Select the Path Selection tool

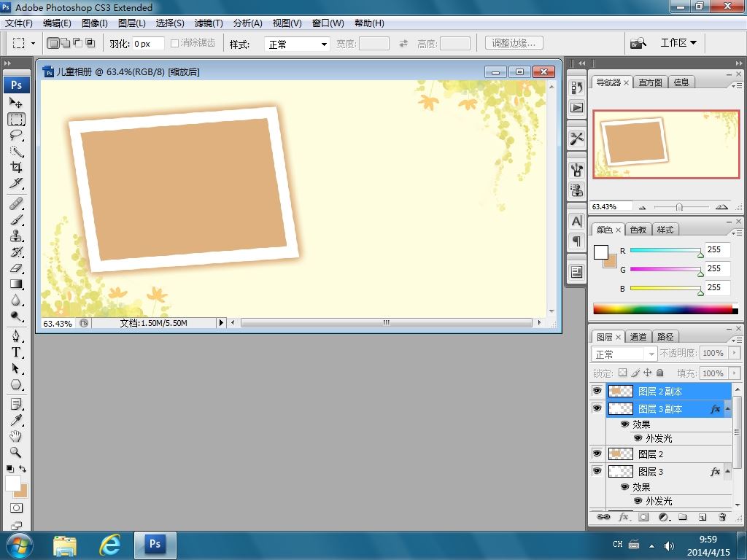click(16, 368)
